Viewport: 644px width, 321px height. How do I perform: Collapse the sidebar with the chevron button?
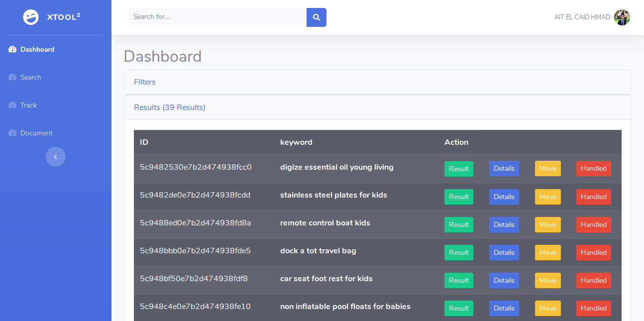pyautogui.click(x=55, y=157)
